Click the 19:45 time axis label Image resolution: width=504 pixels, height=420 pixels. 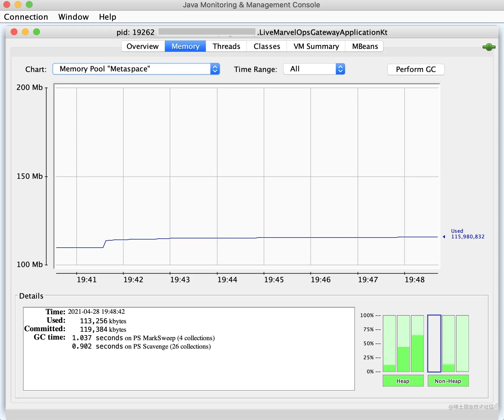[x=274, y=280]
